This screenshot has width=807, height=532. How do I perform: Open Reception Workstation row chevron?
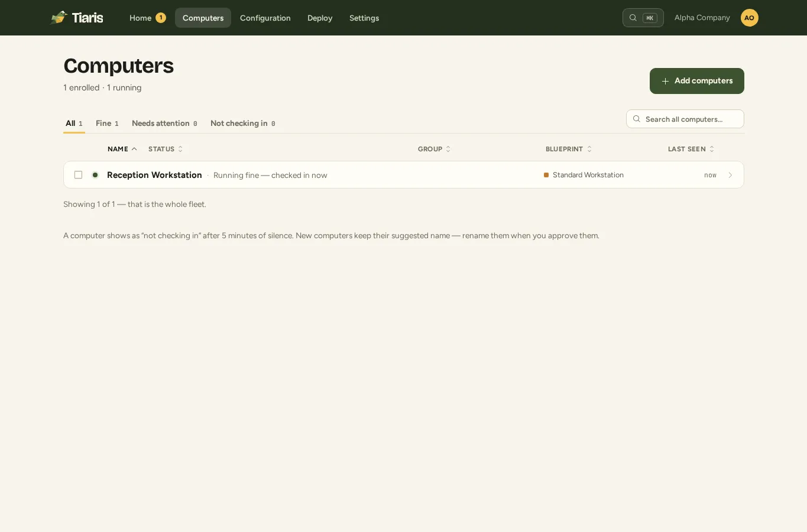(730, 175)
